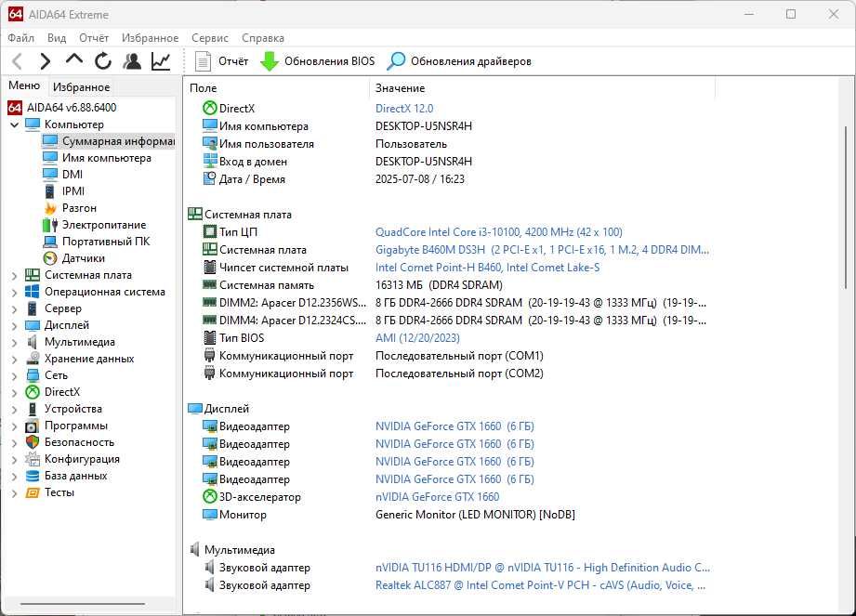
Task: Open the Файл menu
Action: 20,38
